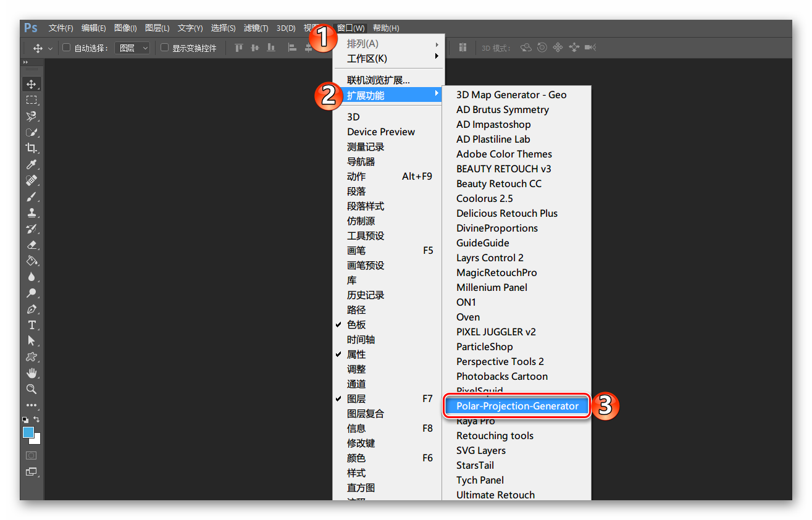Open the 窗口(W) menu
This screenshot has height=520, width=812.
coord(351,28)
